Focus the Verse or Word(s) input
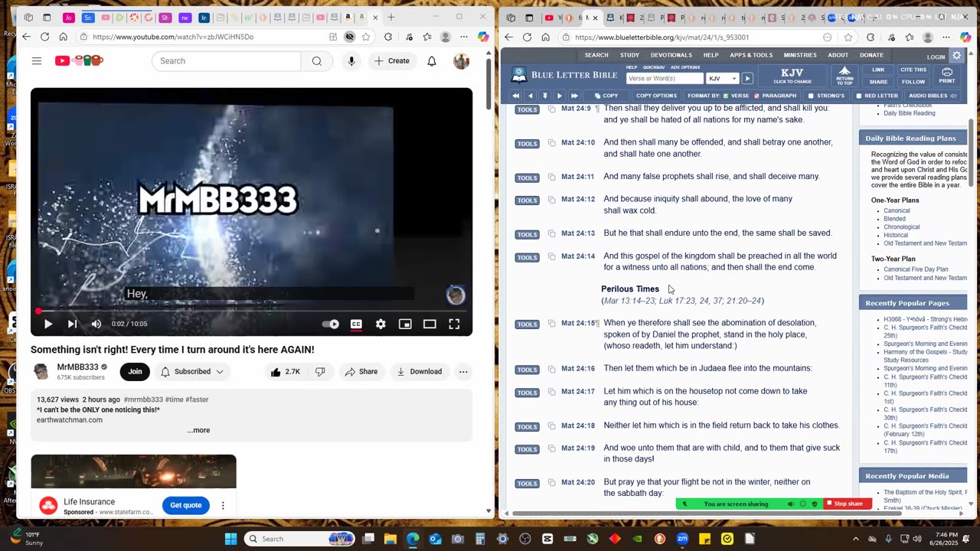The height and width of the screenshot is (551, 980). point(664,78)
